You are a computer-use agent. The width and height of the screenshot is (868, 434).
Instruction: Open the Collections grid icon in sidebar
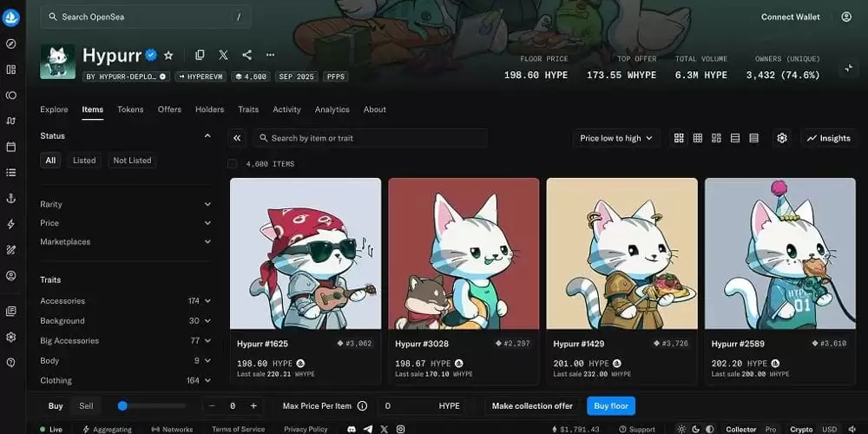[10, 69]
